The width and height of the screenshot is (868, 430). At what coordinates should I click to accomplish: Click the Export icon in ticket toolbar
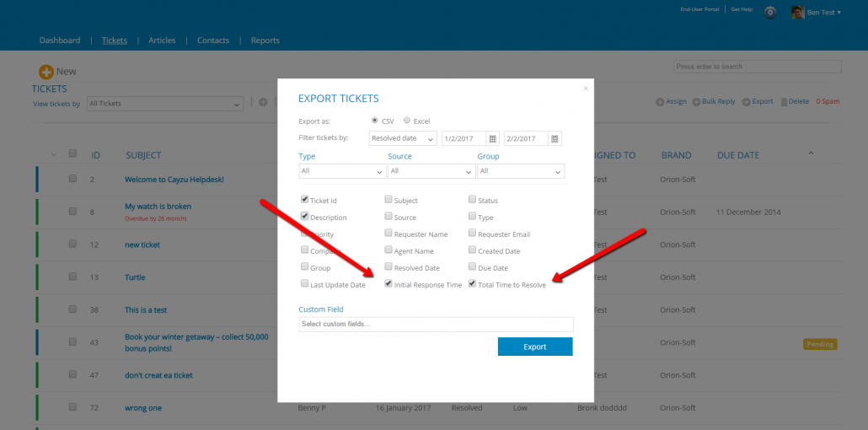pyautogui.click(x=746, y=102)
